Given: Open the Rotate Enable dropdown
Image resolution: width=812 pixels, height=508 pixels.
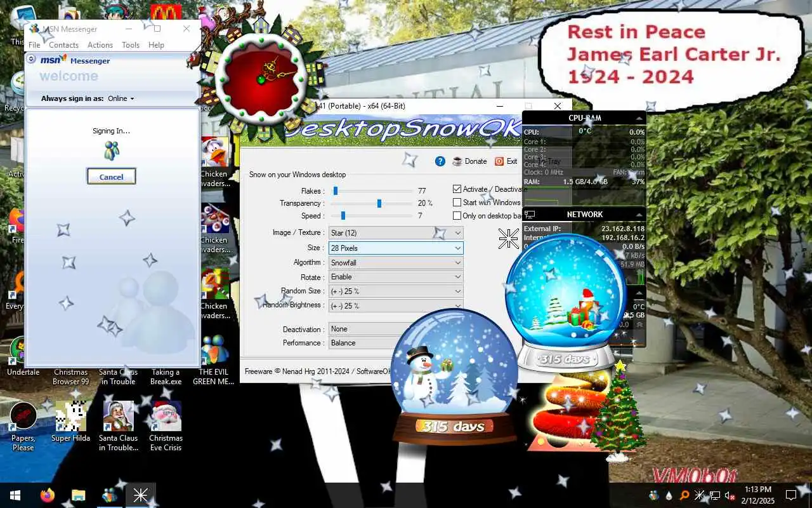Looking at the screenshot, I should point(396,277).
